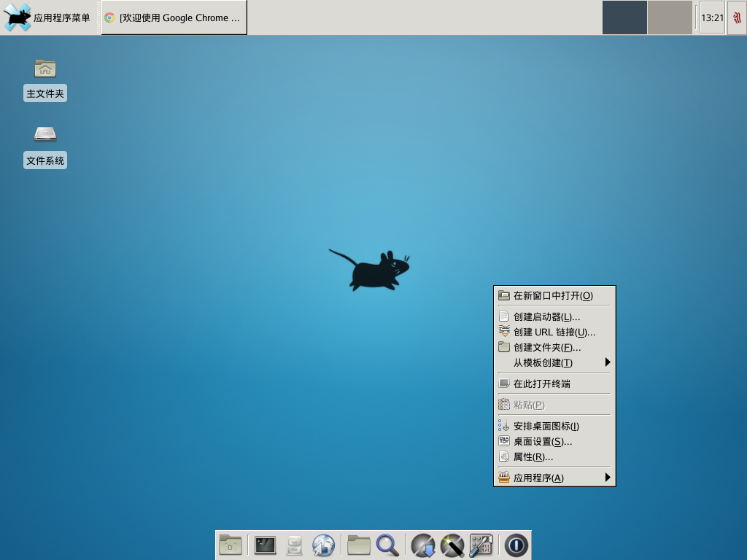Click the magic wand dock icon
This screenshot has width=747, height=560.
(x=452, y=545)
